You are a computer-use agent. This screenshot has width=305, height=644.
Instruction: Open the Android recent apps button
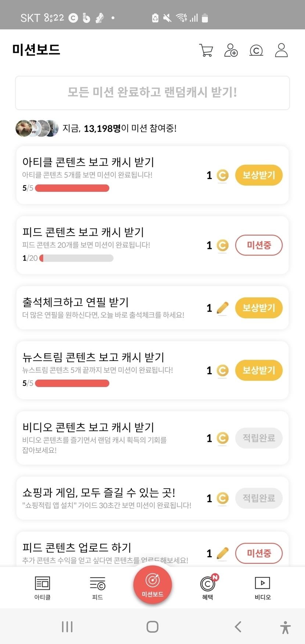[x=67, y=627]
